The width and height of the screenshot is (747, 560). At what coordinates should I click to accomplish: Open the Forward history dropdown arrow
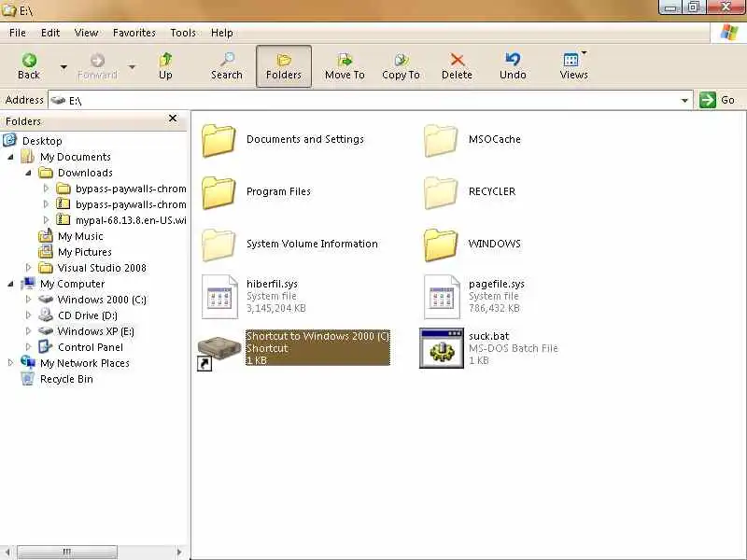132,66
